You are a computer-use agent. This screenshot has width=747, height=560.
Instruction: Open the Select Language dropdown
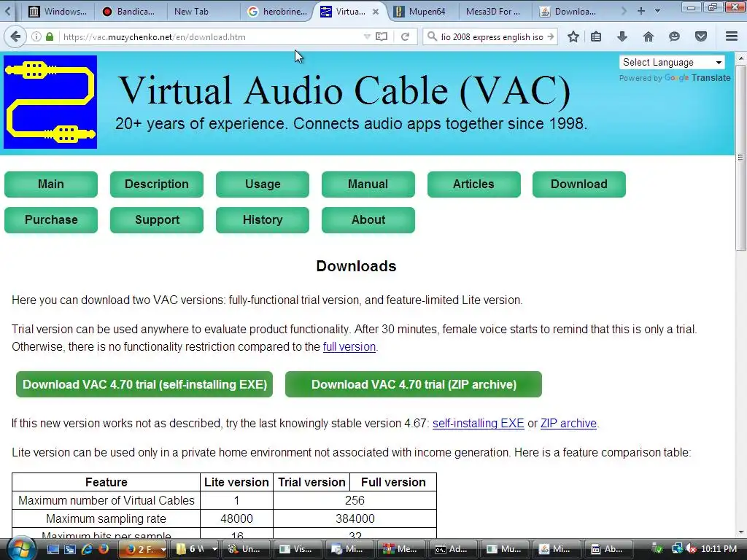point(672,63)
